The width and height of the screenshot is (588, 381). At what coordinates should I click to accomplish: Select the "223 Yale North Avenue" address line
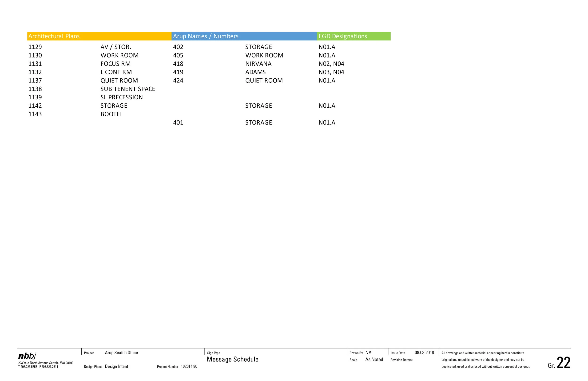[46, 363]
